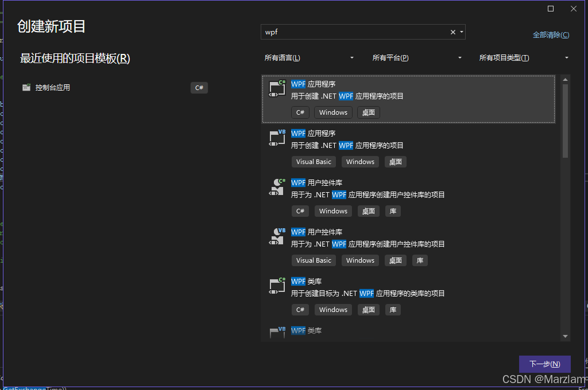The image size is (588, 390).
Task: Open the 所有项目类型 project type filter
Action: 524,58
